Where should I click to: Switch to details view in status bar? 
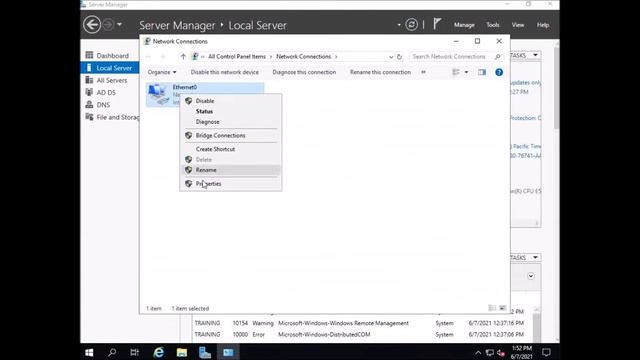[x=492, y=308]
